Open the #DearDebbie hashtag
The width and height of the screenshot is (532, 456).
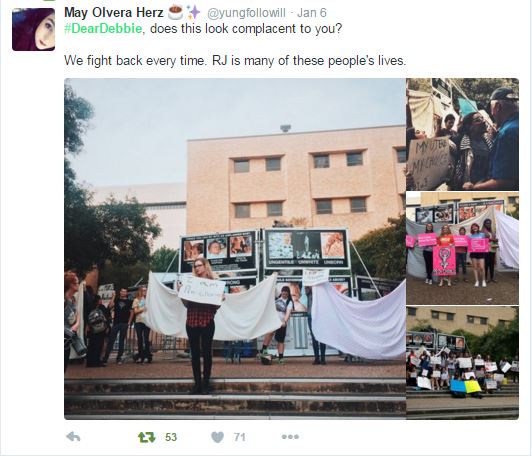tap(103, 28)
